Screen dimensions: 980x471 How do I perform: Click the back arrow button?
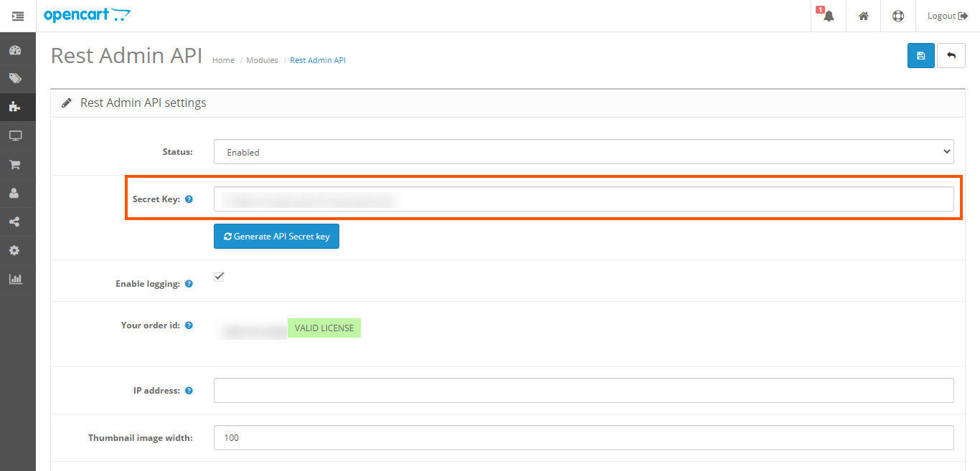point(951,56)
